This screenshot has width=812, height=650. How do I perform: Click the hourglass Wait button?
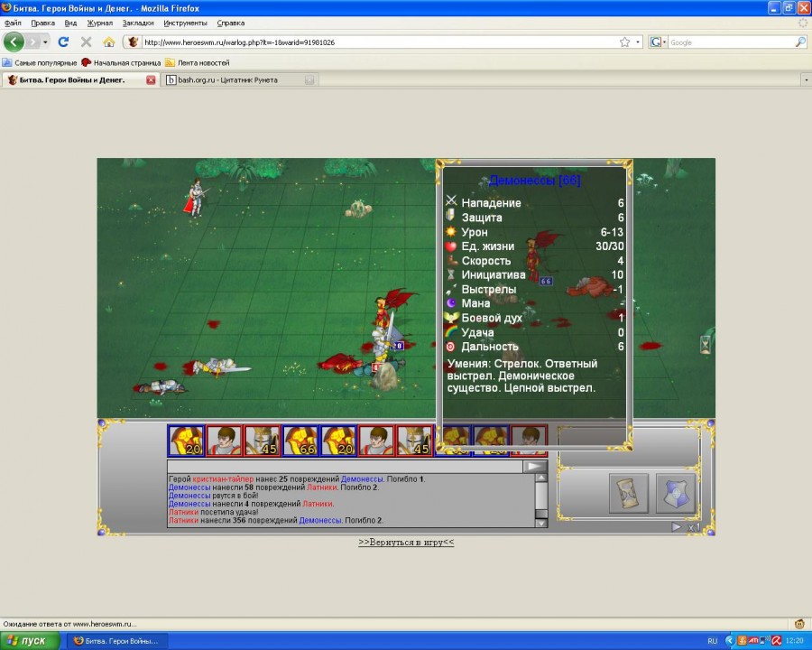tap(628, 494)
